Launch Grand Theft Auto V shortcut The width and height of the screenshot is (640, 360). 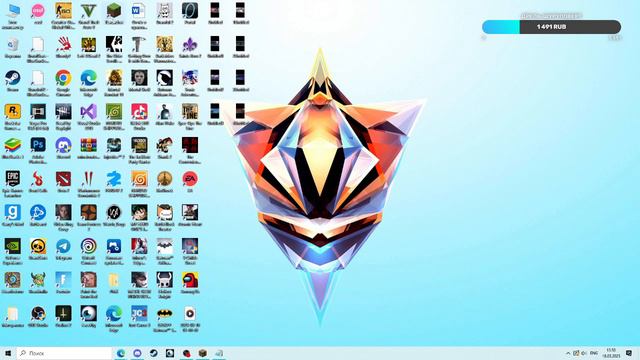click(x=89, y=11)
